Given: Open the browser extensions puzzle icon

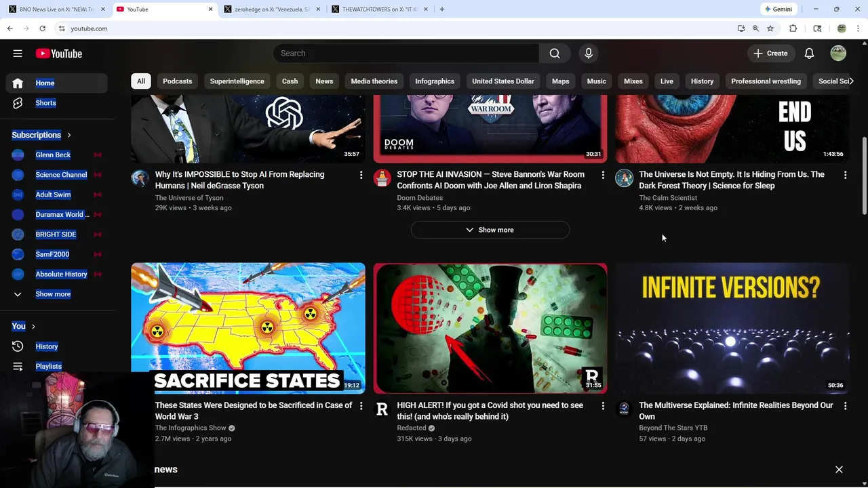Looking at the screenshot, I should (x=793, y=28).
